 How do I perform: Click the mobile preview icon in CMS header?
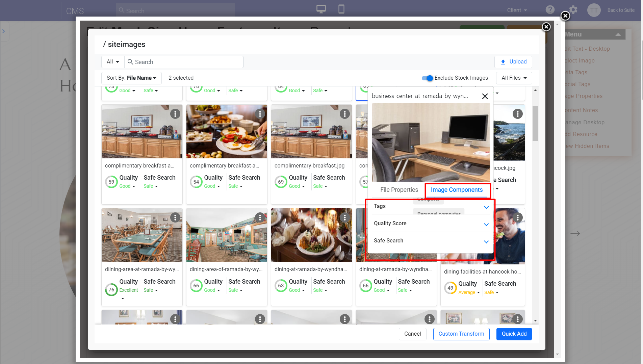coord(341,9)
